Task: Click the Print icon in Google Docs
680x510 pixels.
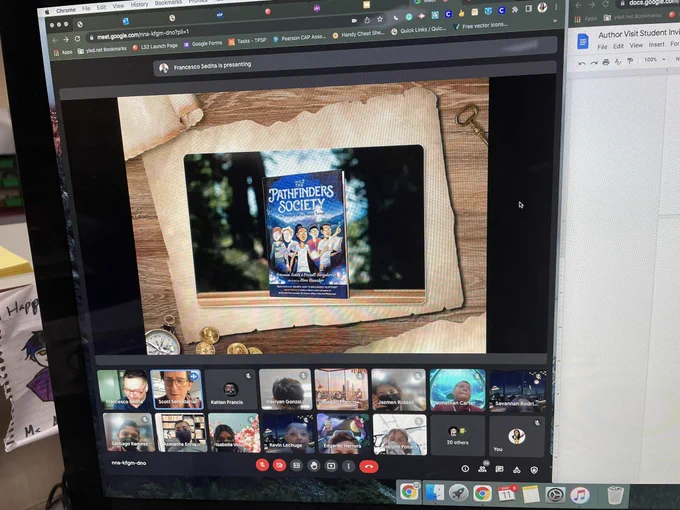Action: point(606,62)
